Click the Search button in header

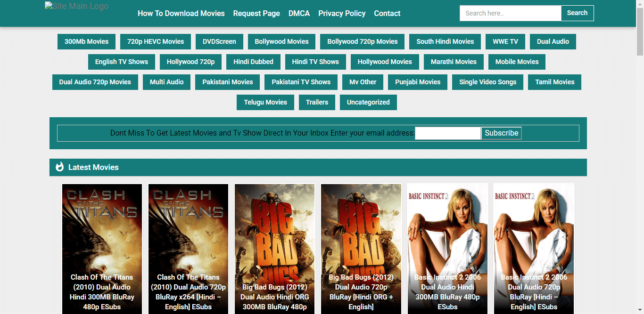click(x=577, y=13)
